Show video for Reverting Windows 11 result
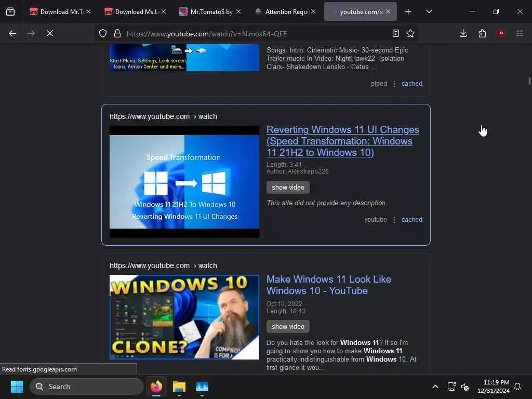This screenshot has height=399, width=532. (288, 187)
